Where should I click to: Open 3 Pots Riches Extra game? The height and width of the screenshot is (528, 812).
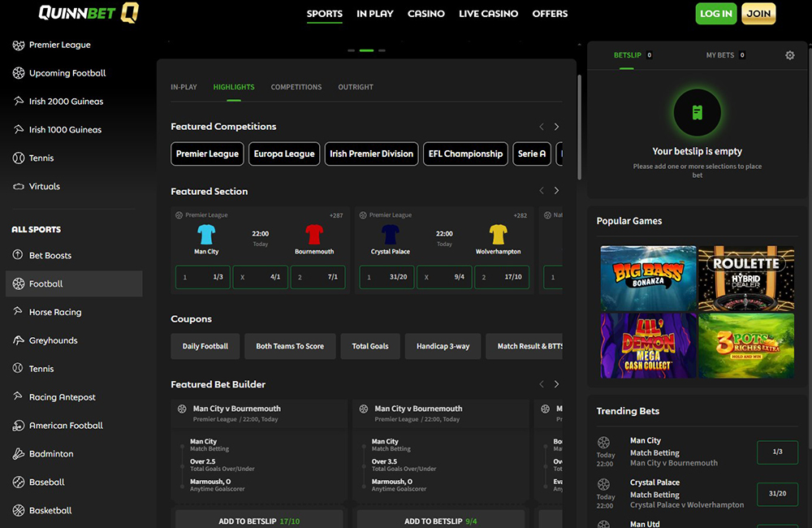pyautogui.click(x=746, y=345)
